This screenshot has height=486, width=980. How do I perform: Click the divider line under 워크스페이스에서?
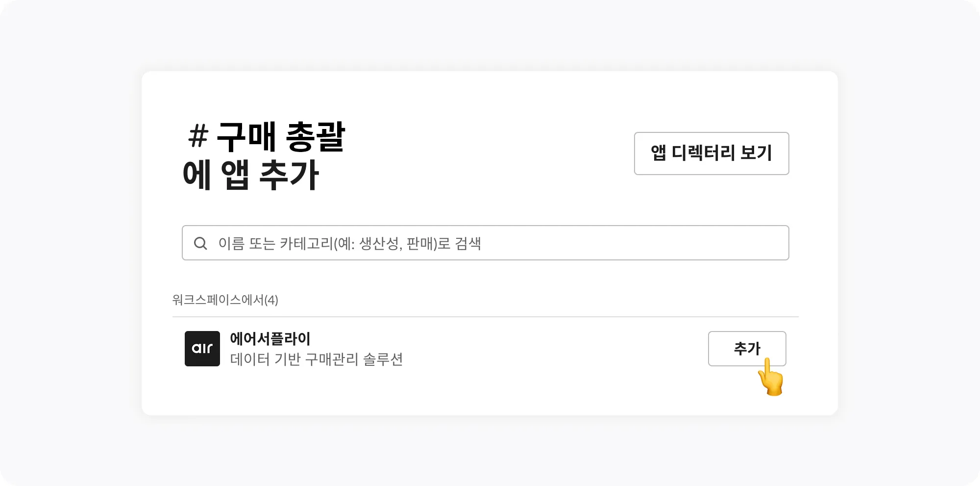[x=485, y=317]
